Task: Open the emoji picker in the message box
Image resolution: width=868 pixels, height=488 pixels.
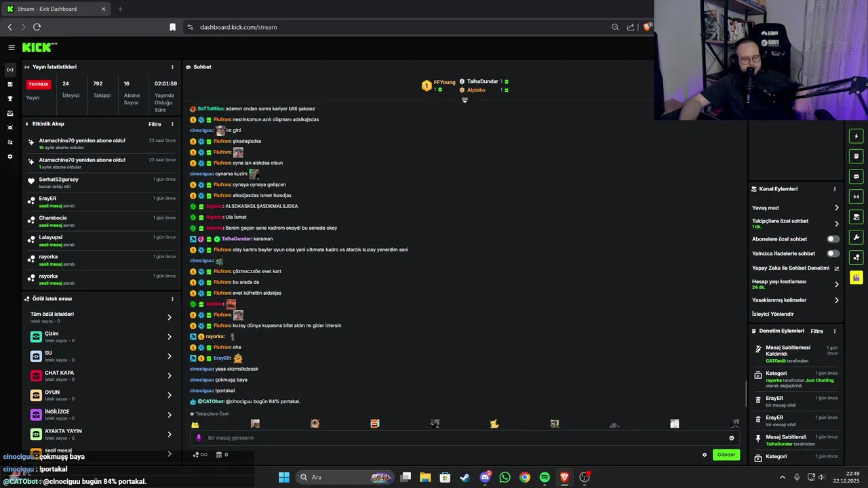Action: click(731, 438)
